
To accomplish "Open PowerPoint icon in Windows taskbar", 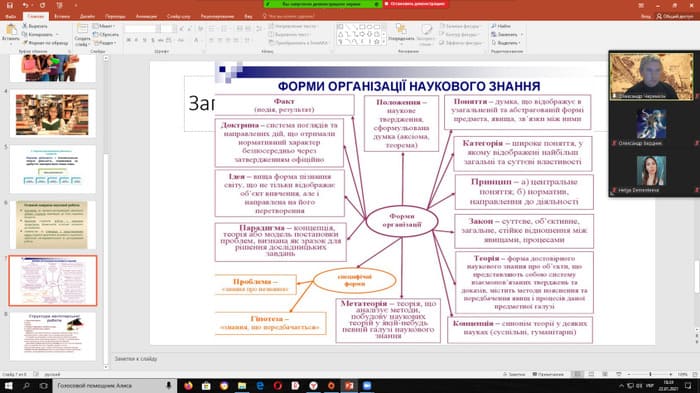I will pyautogui.click(x=349, y=385).
